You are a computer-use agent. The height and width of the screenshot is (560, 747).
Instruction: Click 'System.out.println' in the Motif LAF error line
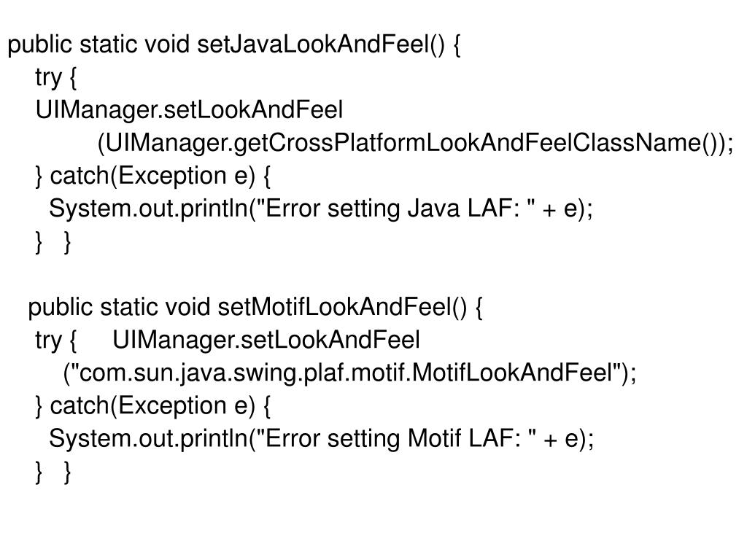pos(148,439)
